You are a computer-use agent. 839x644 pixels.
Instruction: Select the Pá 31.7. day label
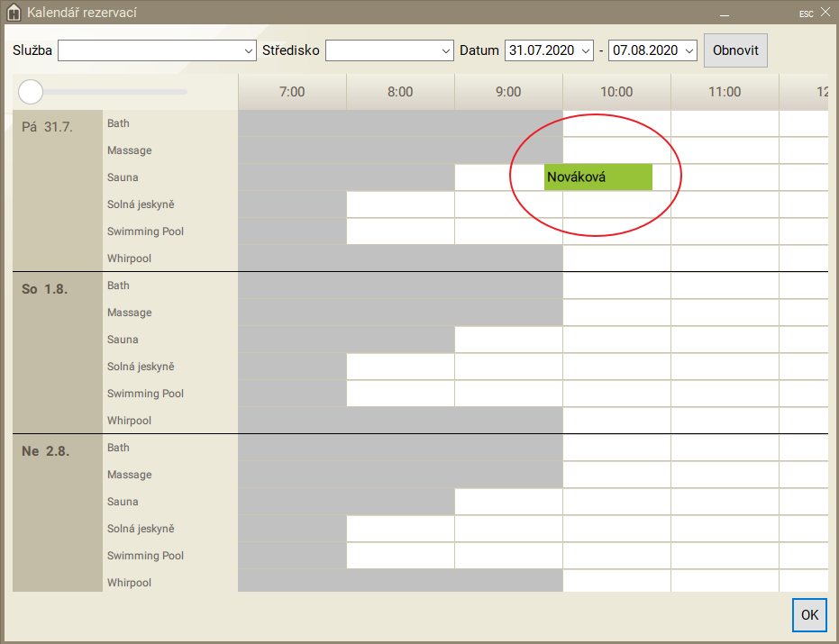[47, 126]
